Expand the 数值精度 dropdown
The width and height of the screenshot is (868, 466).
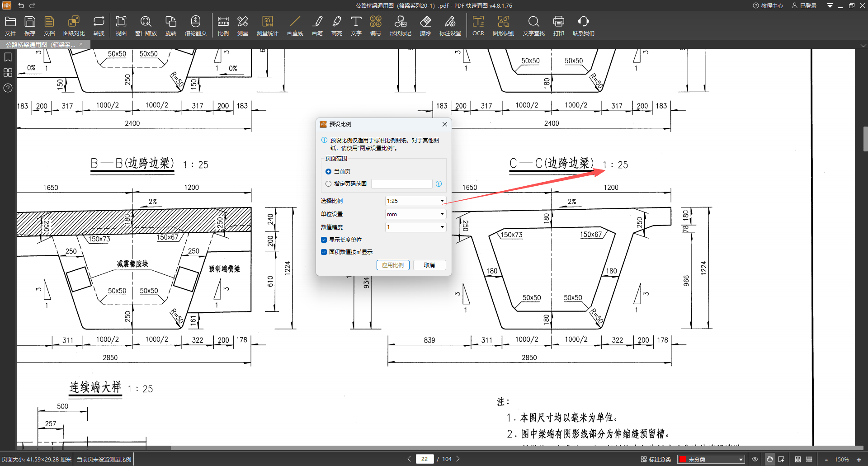[x=415, y=227]
